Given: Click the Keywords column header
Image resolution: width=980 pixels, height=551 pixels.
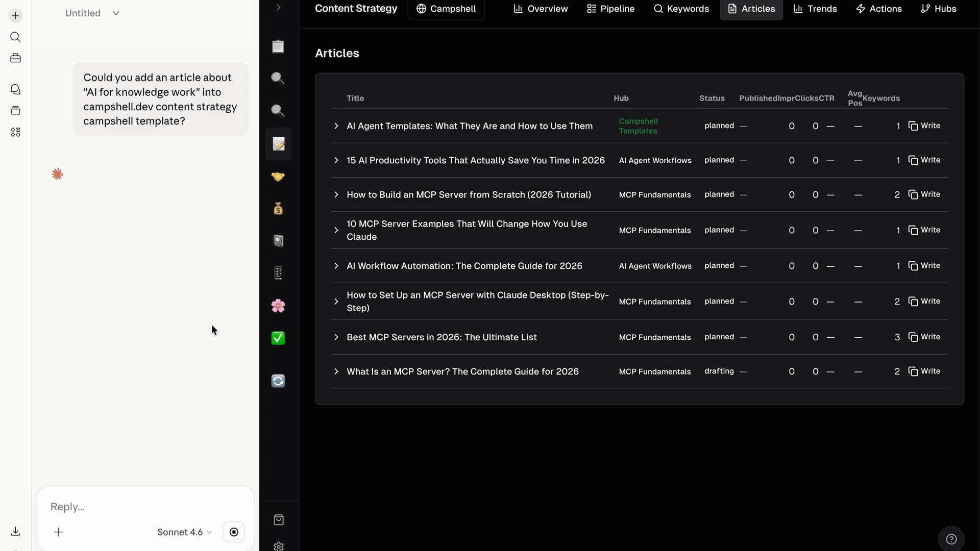Looking at the screenshot, I should point(881,98).
